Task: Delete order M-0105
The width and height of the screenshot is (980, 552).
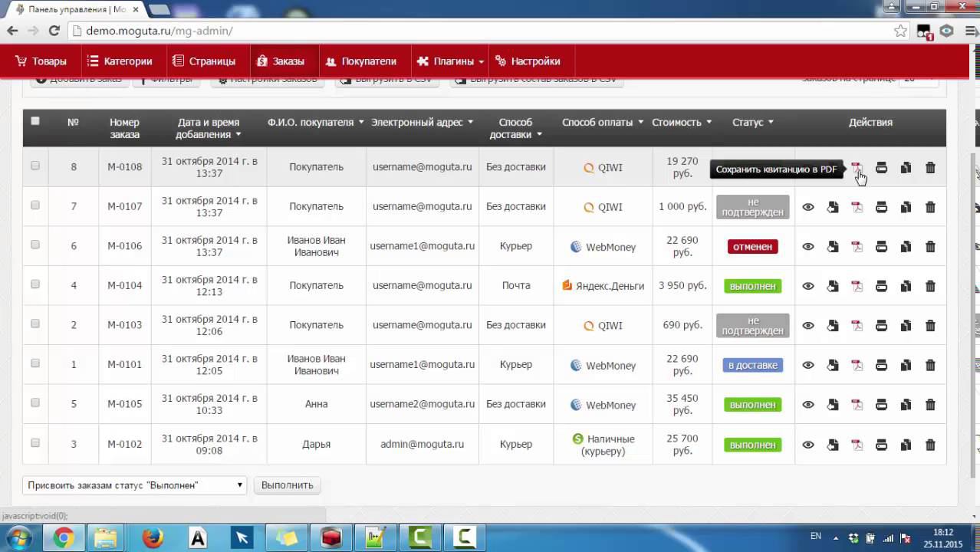Action: pos(930,405)
